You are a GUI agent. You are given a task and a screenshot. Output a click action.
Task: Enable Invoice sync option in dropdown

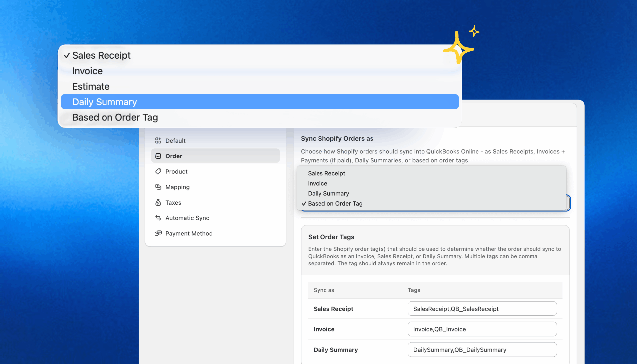318,183
